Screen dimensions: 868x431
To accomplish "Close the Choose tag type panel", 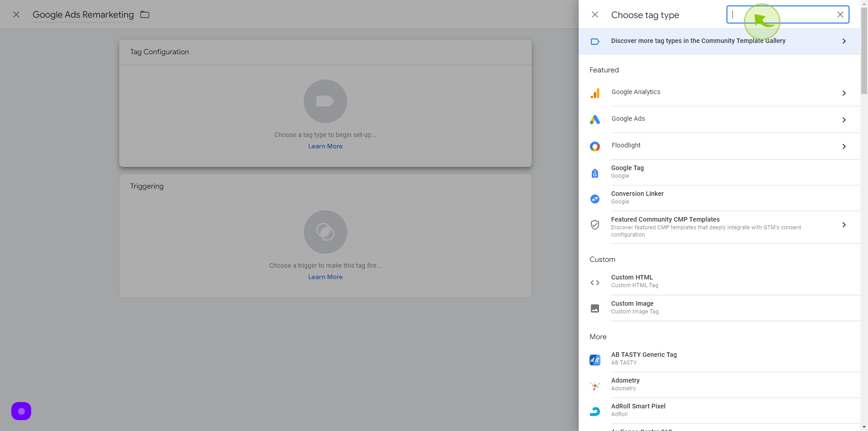I will coord(595,14).
